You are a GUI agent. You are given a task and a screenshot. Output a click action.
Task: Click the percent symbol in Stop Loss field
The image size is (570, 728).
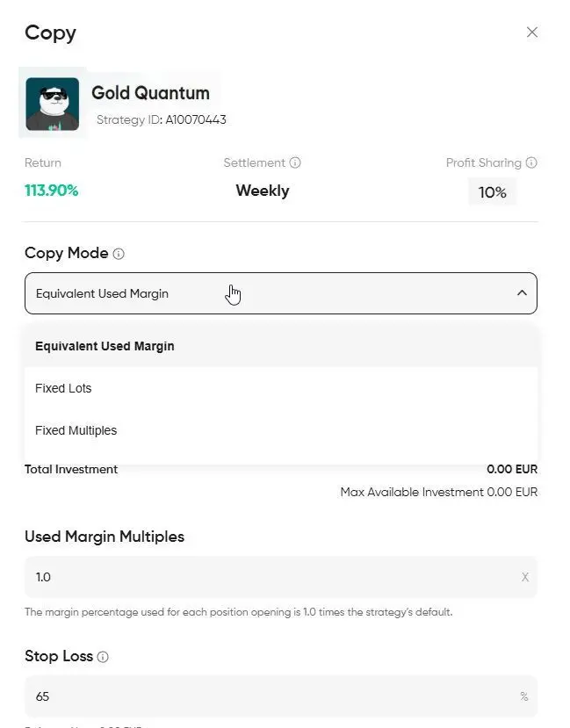click(x=524, y=696)
